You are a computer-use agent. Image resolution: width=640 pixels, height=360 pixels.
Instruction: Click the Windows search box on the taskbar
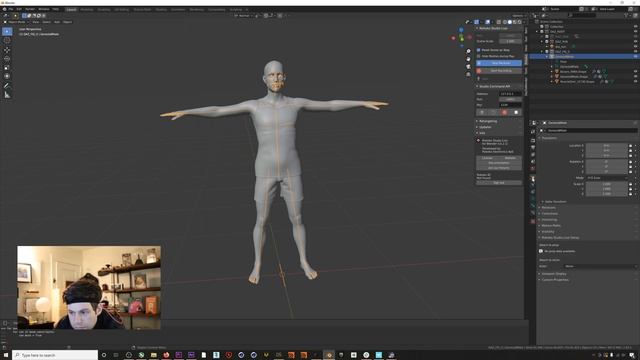(55, 355)
